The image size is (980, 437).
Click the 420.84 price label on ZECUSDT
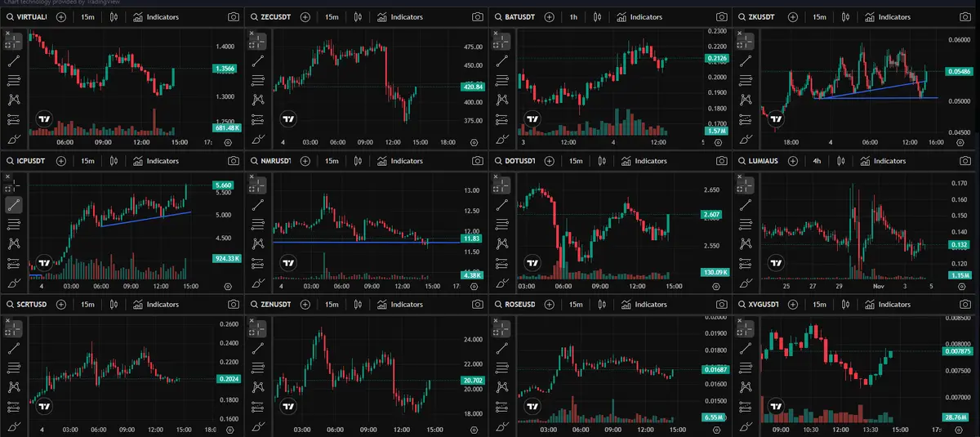click(x=473, y=87)
